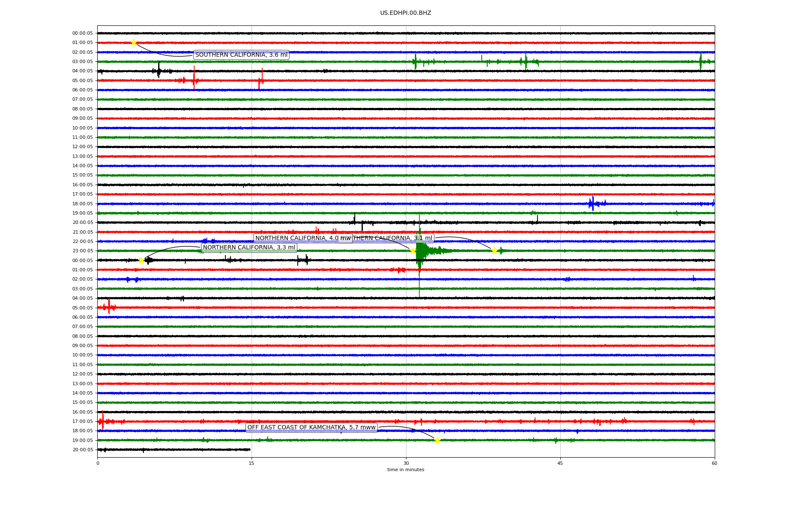Click the Northern California 3.3 ml label
The height and width of the screenshot is (508, 812).
click(x=249, y=248)
